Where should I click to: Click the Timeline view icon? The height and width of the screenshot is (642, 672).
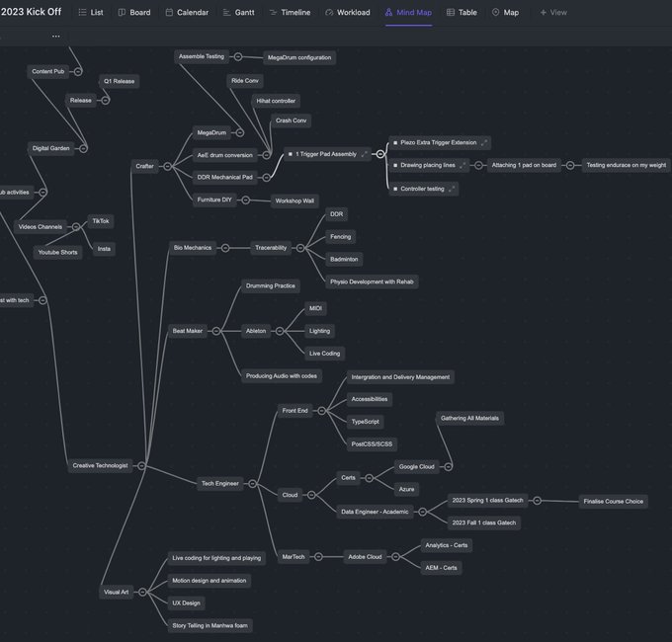pos(273,13)
